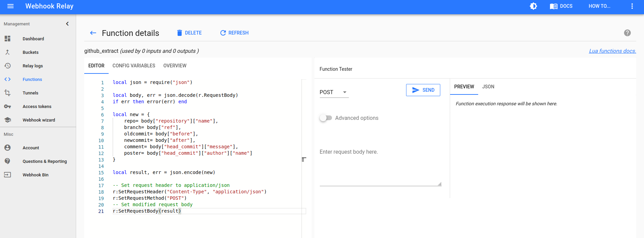
Task: Open the three-dot more options menu
Action: [632, 6]
